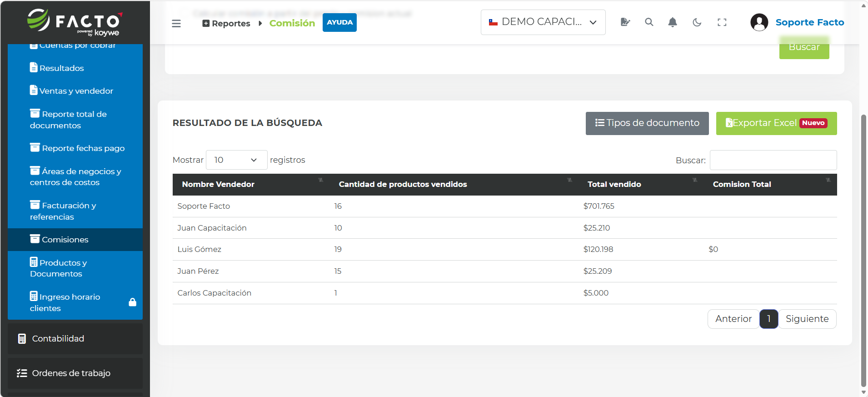Viewport: 868px width, 397px height.
Task: Open the Mostrar registros count dropdown
Action: pos(236,160)
